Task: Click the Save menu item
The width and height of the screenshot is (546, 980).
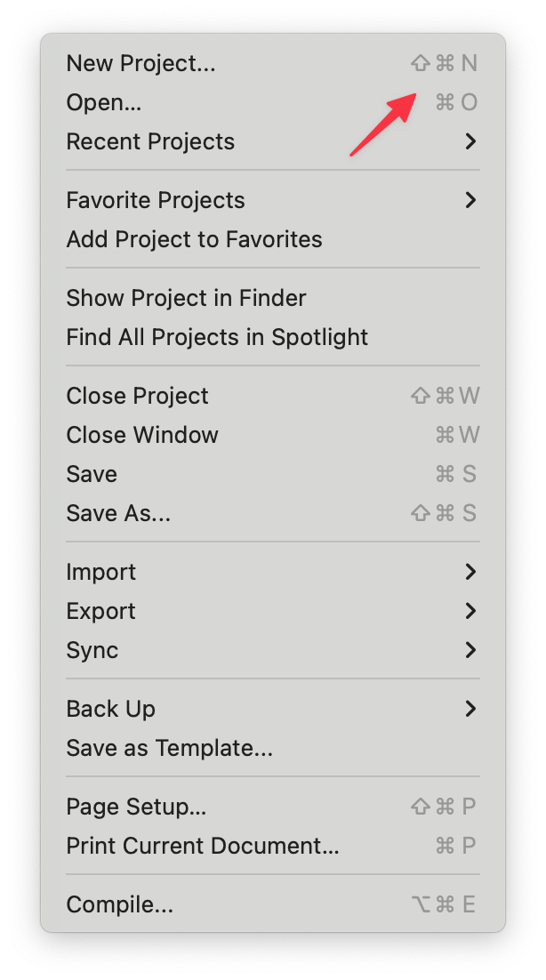Action: pyautogui.click(x=92, y=474)
